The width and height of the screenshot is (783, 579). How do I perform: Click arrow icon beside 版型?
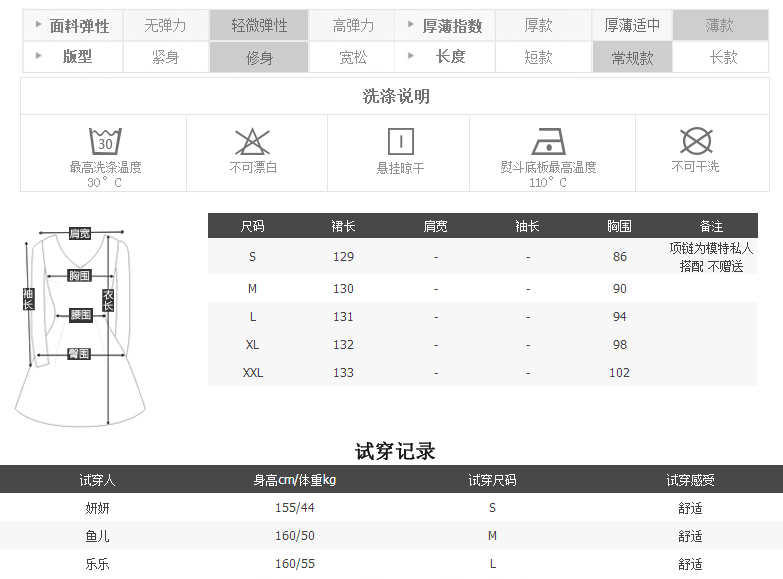coord(38,55)
